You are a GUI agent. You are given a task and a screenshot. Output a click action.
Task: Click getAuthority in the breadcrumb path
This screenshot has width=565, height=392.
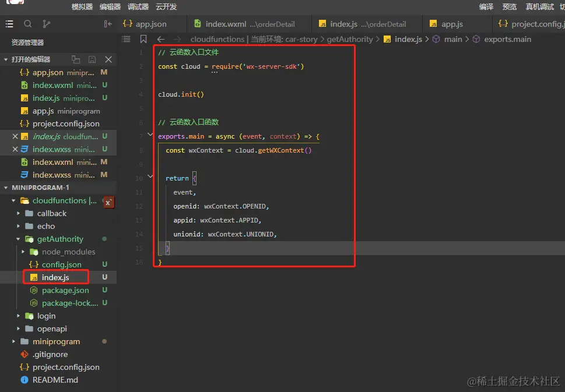pyautogui.click(x=349, y=39)
